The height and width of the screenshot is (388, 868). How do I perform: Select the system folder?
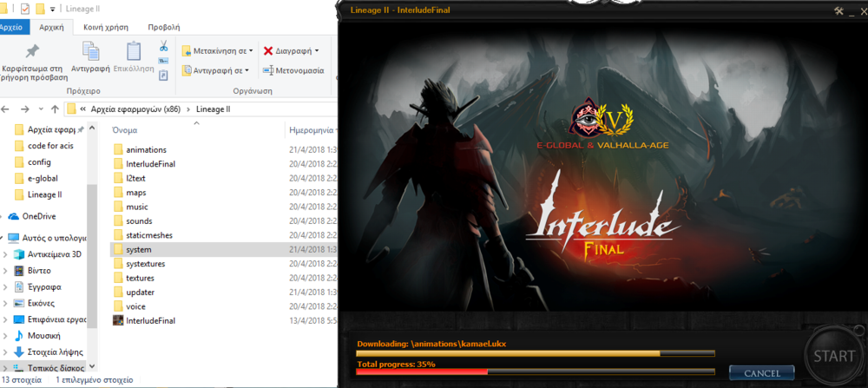point(223,250)
